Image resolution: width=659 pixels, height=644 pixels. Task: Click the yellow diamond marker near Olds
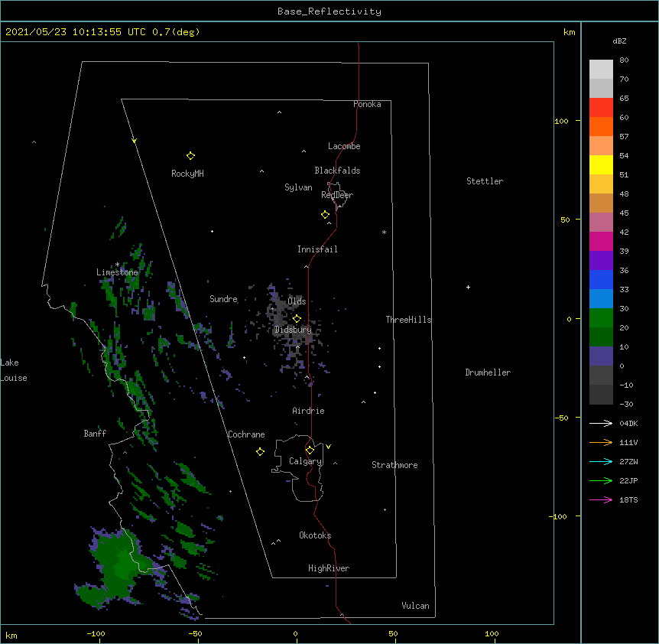click(x=297, y=319)
